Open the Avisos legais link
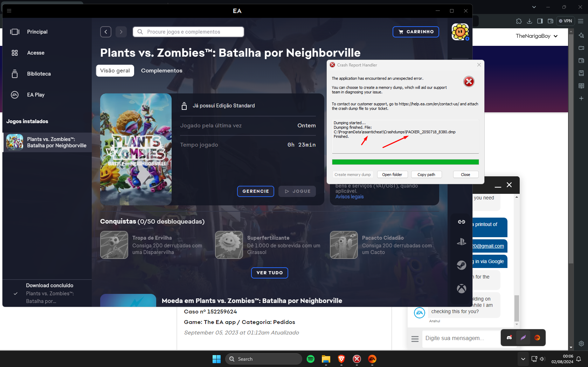 [x=350, y=197]
